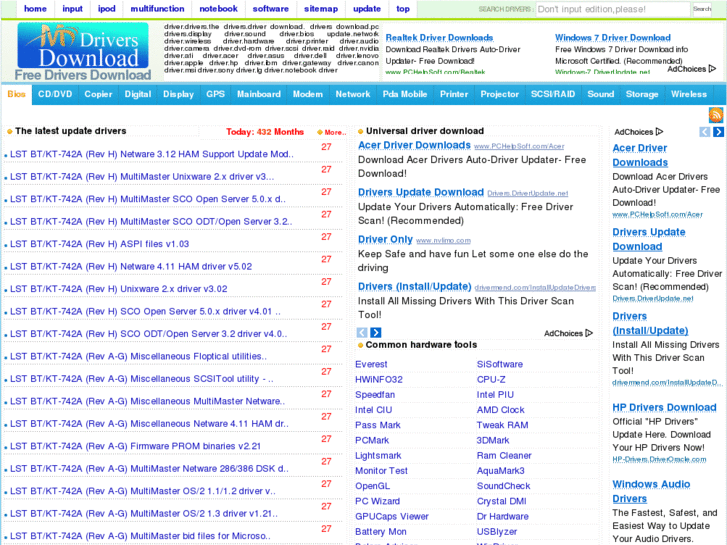Open the multifunction menu item
The width and height of the screenshot is (727, 545).
pyautogui.click(x=157, y=9)
